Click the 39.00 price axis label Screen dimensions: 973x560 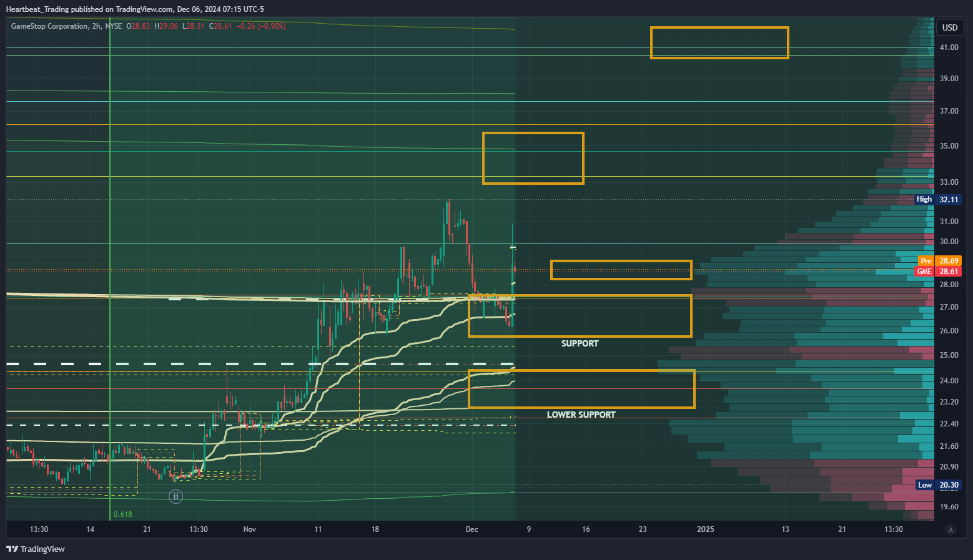pos(949,79)
